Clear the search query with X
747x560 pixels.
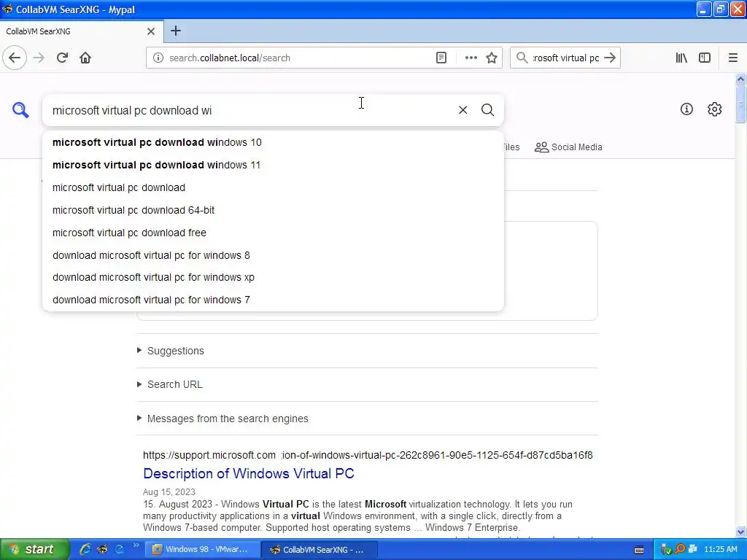click(x=462, y=110)
